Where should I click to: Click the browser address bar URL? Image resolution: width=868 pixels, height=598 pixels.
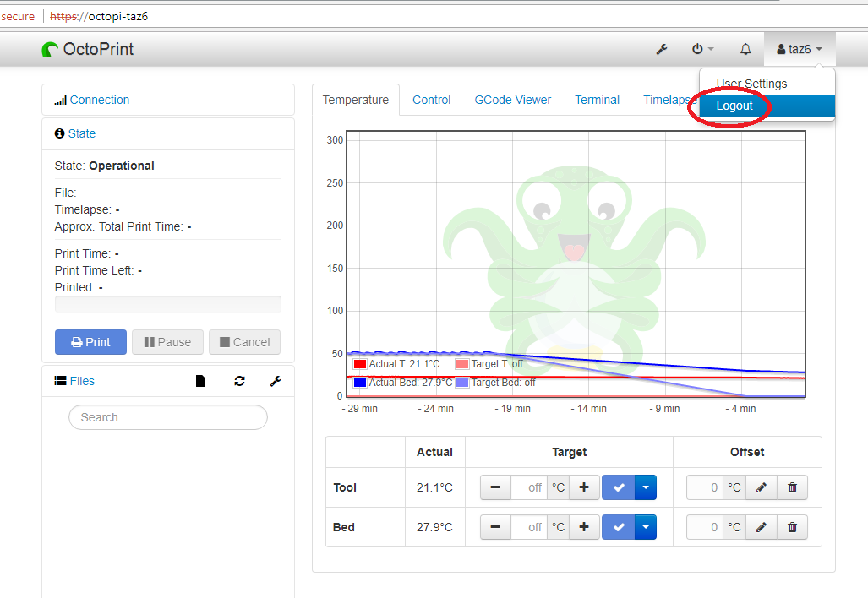[x=99, y=17]
